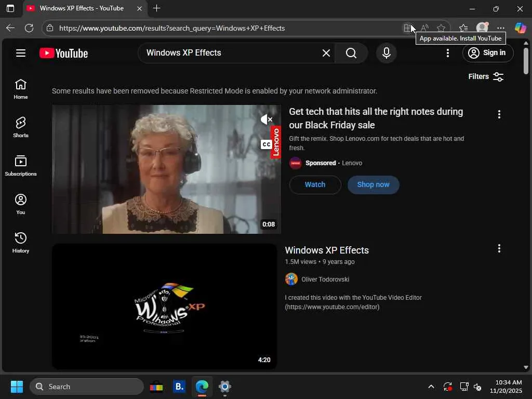The width and height of the screenshot is (532, 399).
Task: Show hidden system tray icons
Action: point(431,387)
